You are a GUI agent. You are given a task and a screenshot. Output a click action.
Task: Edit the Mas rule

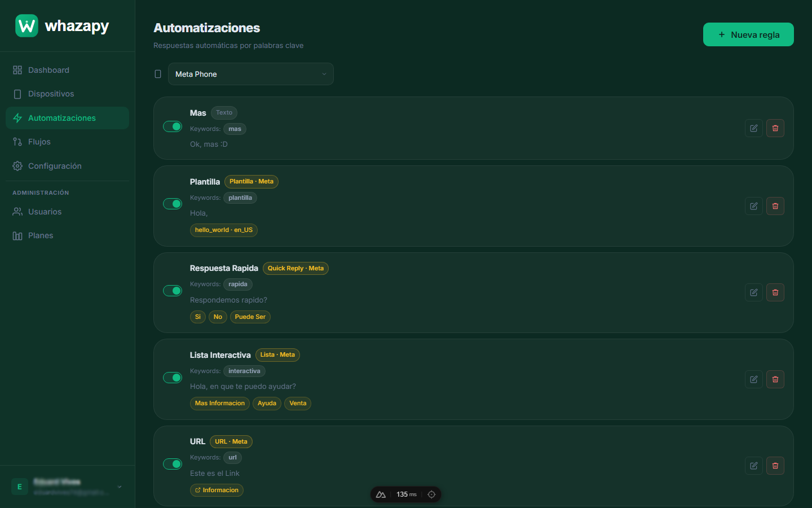coord(754,128)
